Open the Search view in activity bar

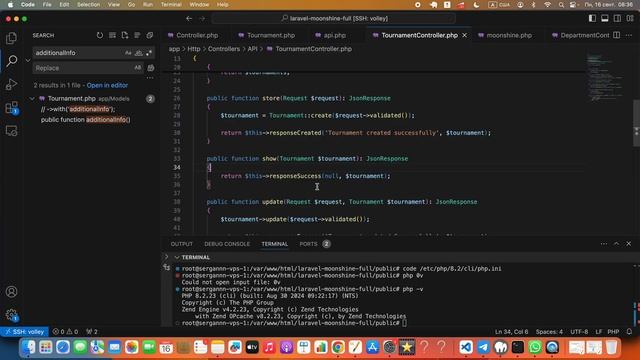(11, 61)
